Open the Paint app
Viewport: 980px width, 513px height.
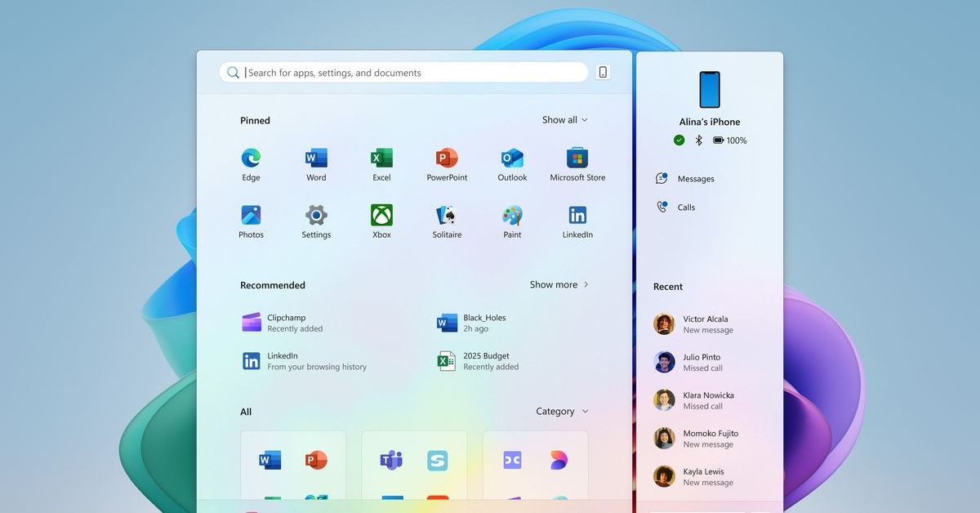pyautogui.click(x=512, y=216)
